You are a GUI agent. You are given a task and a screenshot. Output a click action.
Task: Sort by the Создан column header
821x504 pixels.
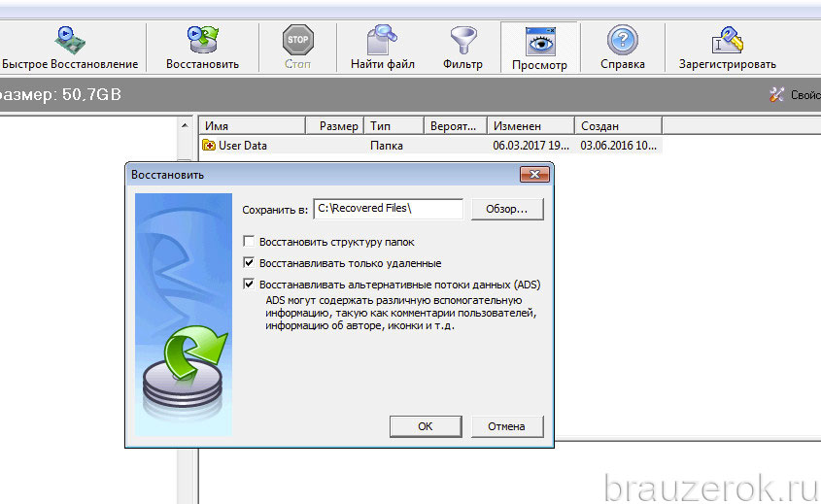click(618, 126)
